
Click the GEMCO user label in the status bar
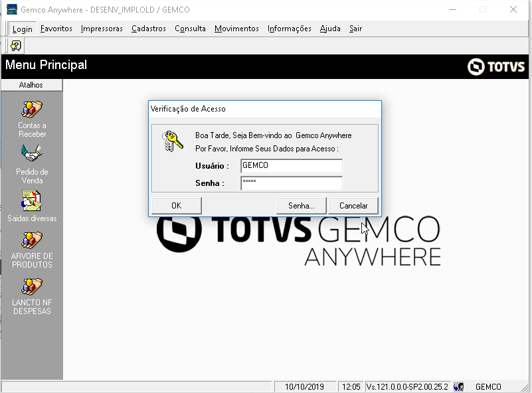(x=488, y=387)
